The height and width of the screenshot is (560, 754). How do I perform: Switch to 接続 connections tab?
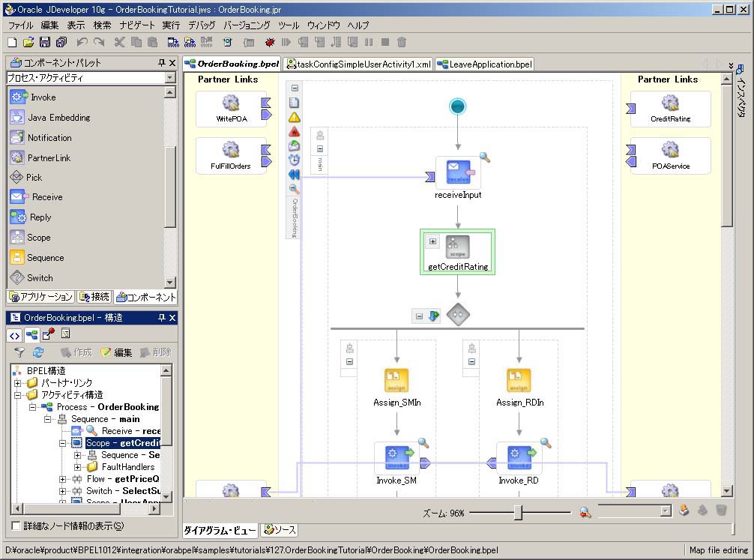click(x=94, y=297)
